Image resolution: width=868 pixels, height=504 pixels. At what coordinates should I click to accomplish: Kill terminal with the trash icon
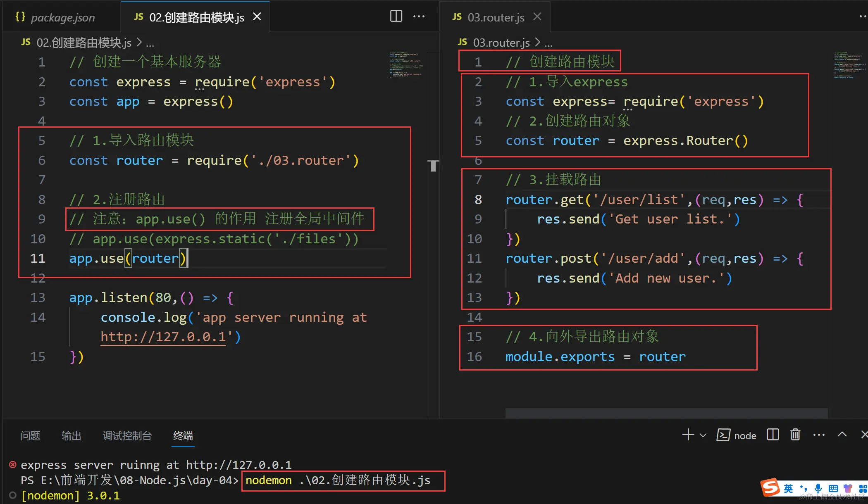pos(795,435)
